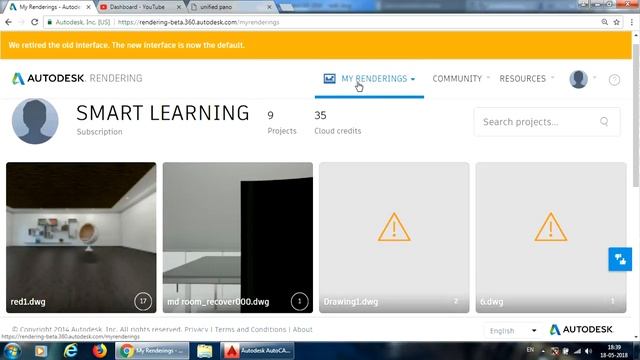The width and height of the screenshot is (640, 360).
Task: Launch Firefox from the taskbar
Action: tap(99, 351)
